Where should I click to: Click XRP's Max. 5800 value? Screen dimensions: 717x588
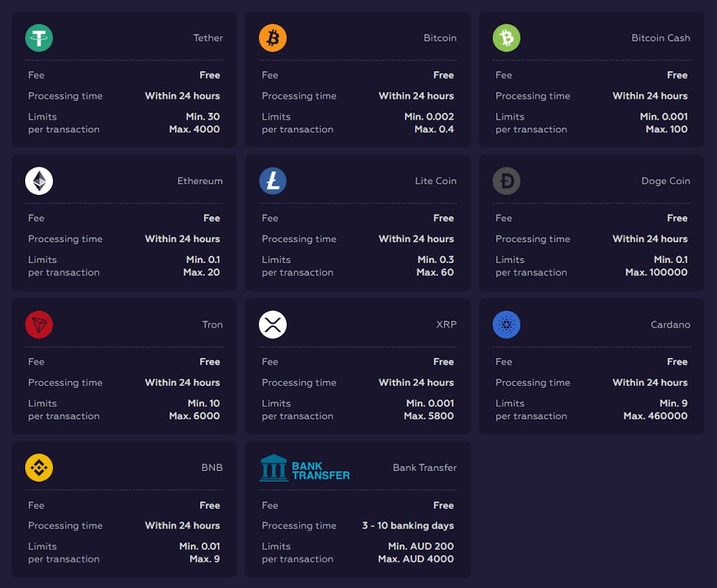429,416
